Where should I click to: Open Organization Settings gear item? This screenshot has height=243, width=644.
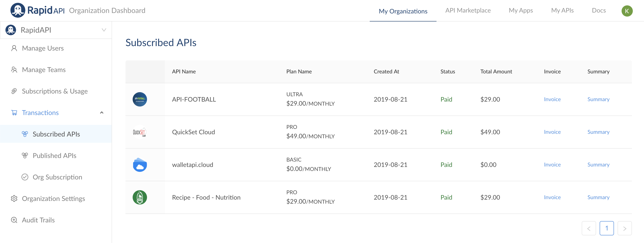pyautogui.click(x=53, y=198)
